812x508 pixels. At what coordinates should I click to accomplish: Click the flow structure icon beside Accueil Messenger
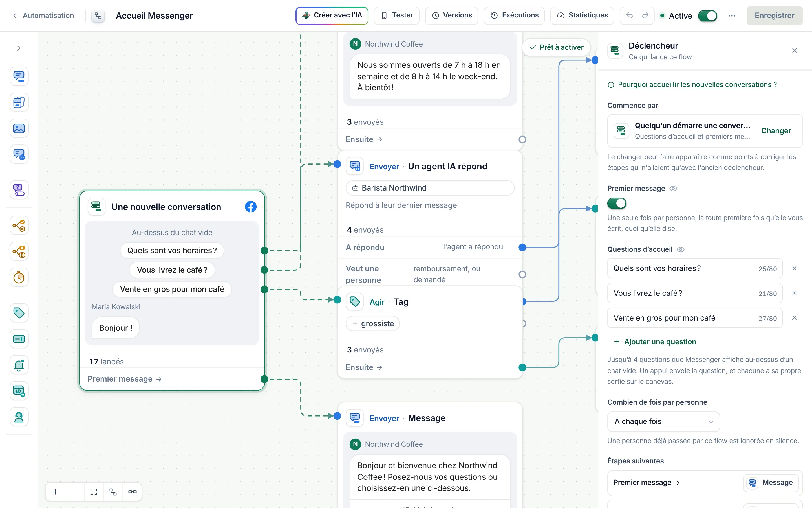coord(98,16)
